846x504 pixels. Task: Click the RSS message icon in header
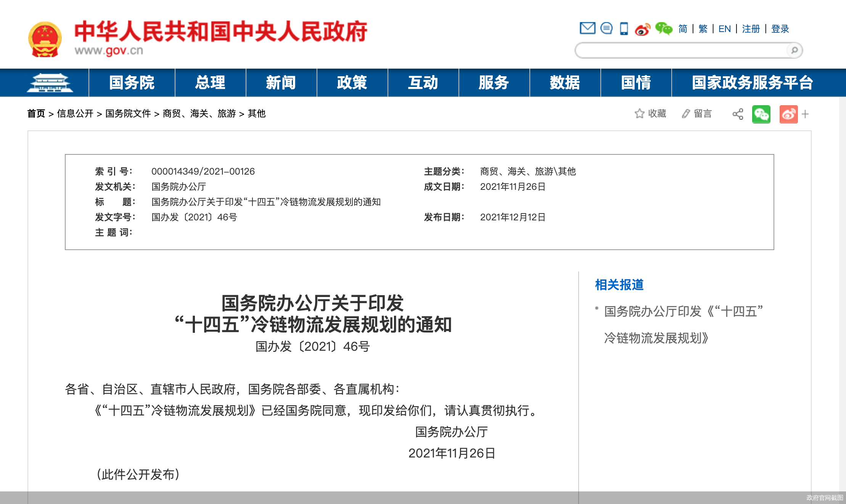click(x=607, y=28)
